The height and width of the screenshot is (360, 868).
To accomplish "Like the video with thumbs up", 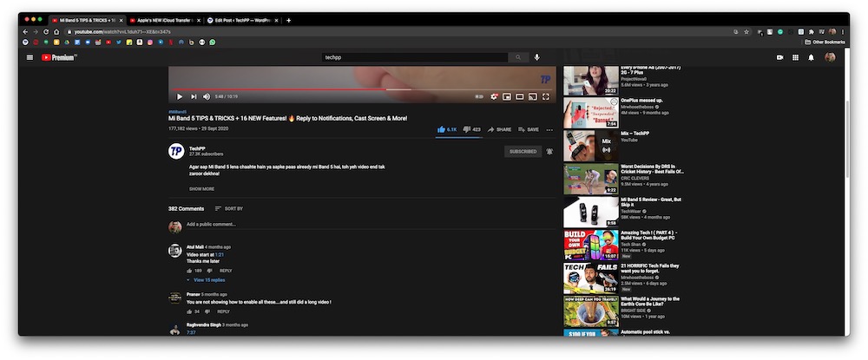I will (x=447, y=129).
